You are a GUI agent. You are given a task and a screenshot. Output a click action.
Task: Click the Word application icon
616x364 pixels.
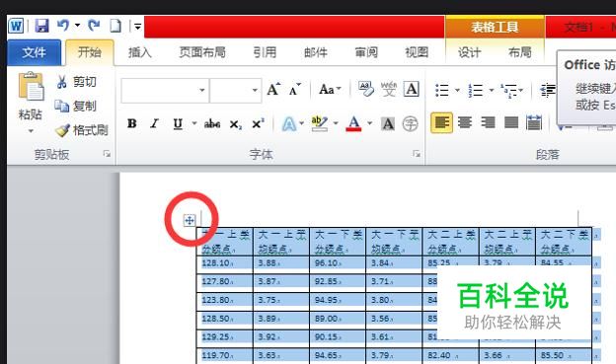16,27
